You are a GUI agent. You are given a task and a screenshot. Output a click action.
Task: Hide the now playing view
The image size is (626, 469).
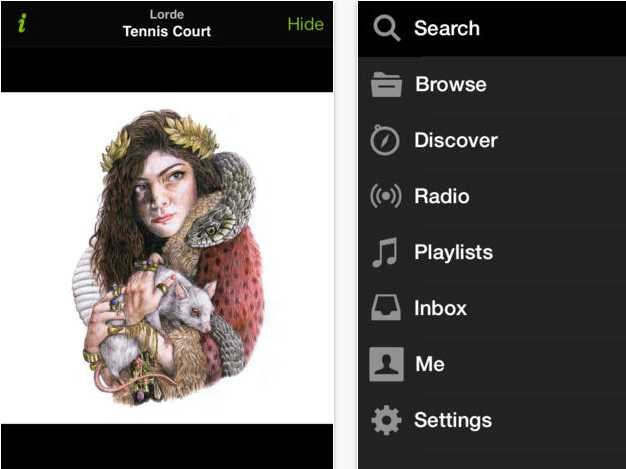[x=305, y=24]
